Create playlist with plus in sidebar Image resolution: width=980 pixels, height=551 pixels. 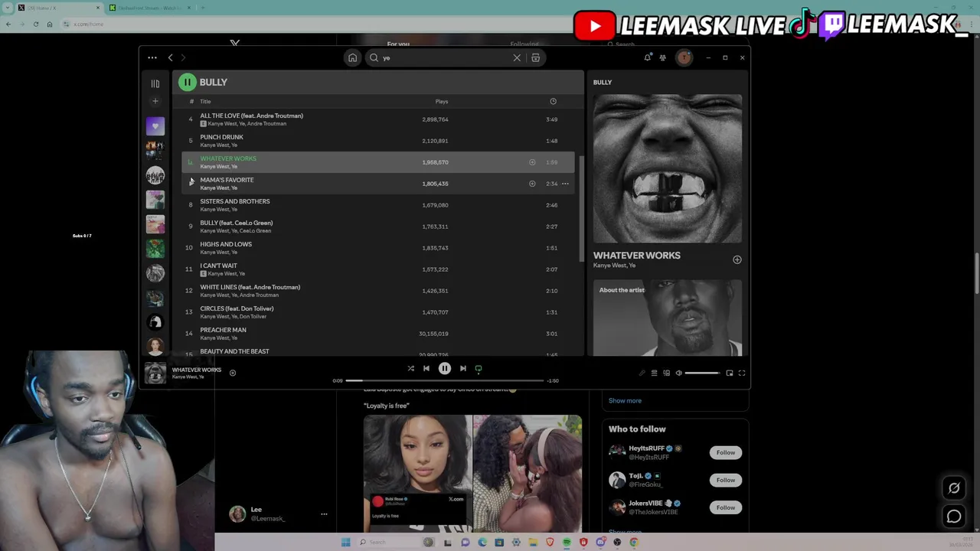[x=155, y=101]
